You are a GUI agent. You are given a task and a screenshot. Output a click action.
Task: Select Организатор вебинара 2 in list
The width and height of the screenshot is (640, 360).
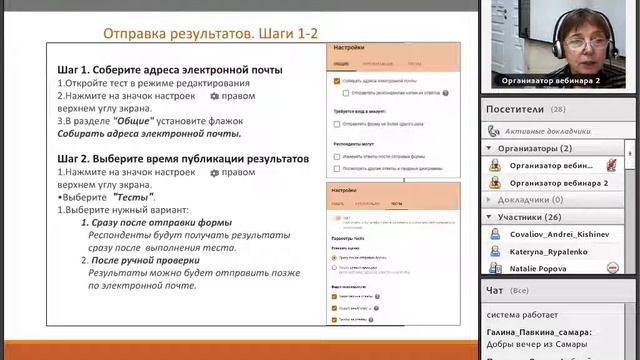(x=553, y=183)
